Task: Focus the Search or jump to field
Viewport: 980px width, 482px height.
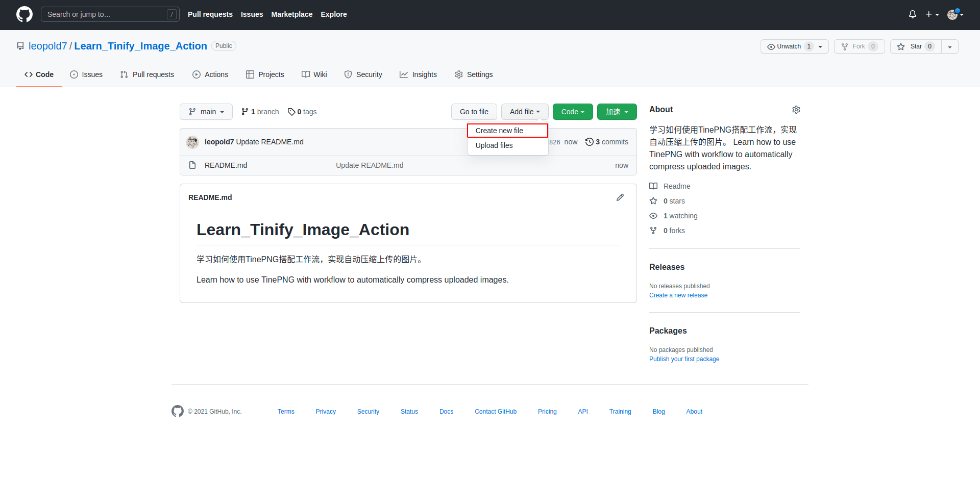Action: [105, 14]
